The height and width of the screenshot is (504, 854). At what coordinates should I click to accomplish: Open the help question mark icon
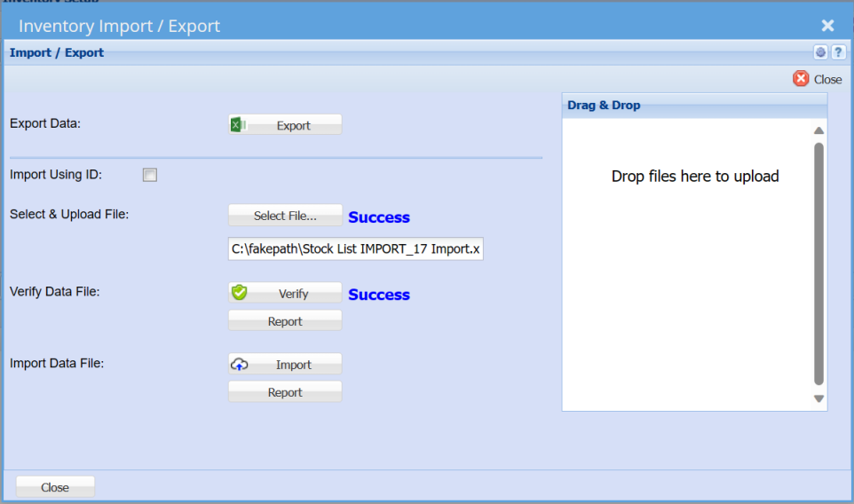(838, 52)
